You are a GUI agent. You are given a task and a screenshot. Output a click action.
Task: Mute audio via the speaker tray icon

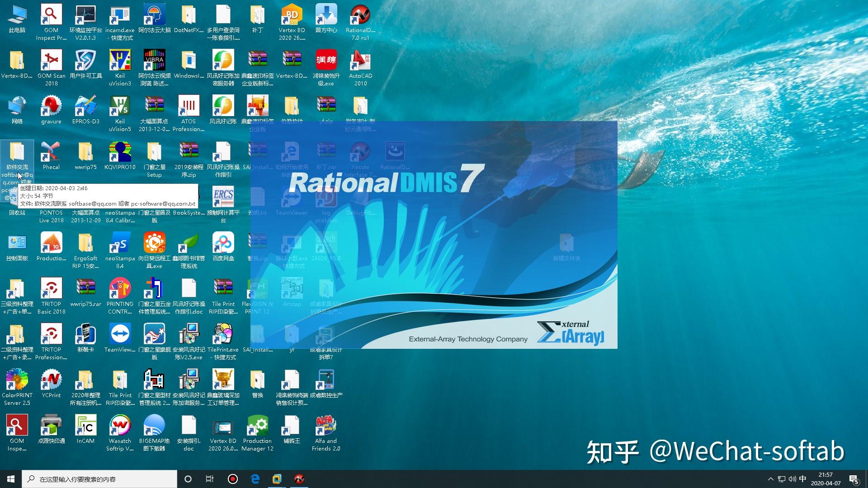(x=793, y=479)
